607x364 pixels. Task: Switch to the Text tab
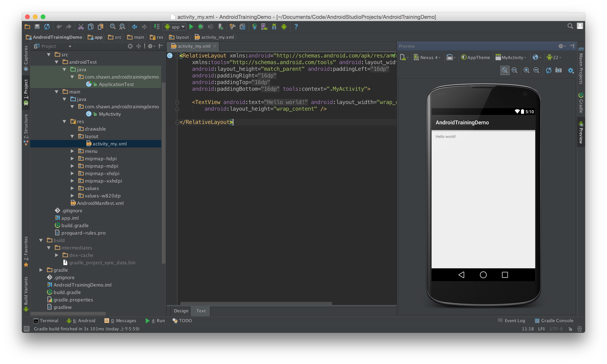point(201,311)
